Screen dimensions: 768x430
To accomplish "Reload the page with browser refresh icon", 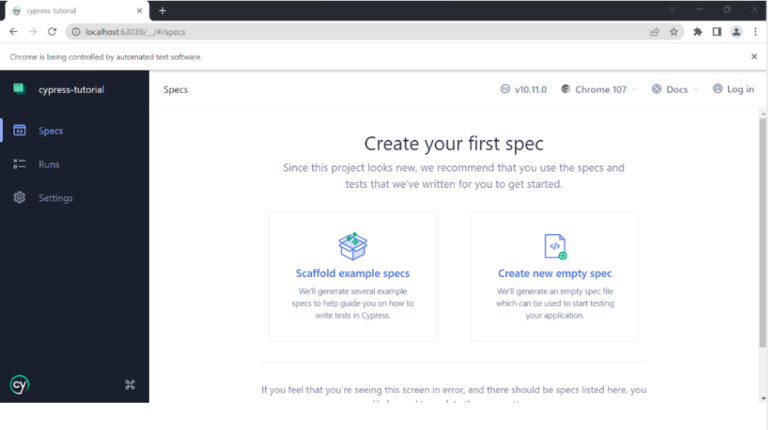I will coord(52,31).
